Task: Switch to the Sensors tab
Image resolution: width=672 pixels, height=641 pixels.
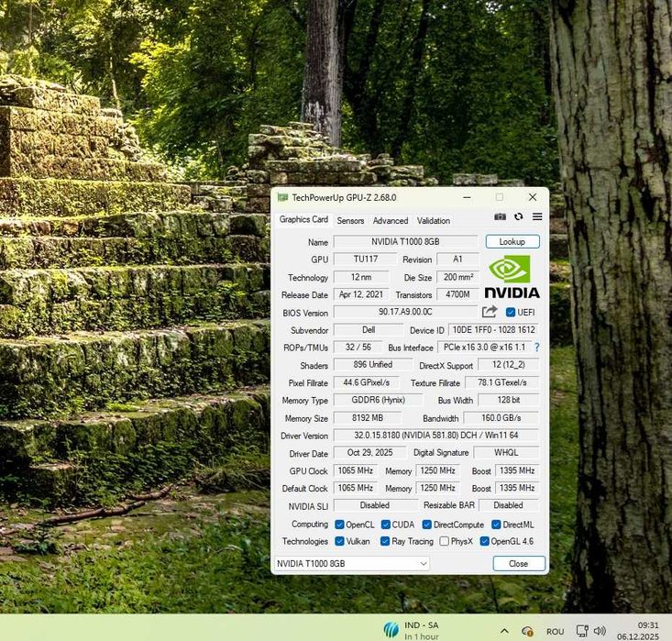Action: pos(350,221)
